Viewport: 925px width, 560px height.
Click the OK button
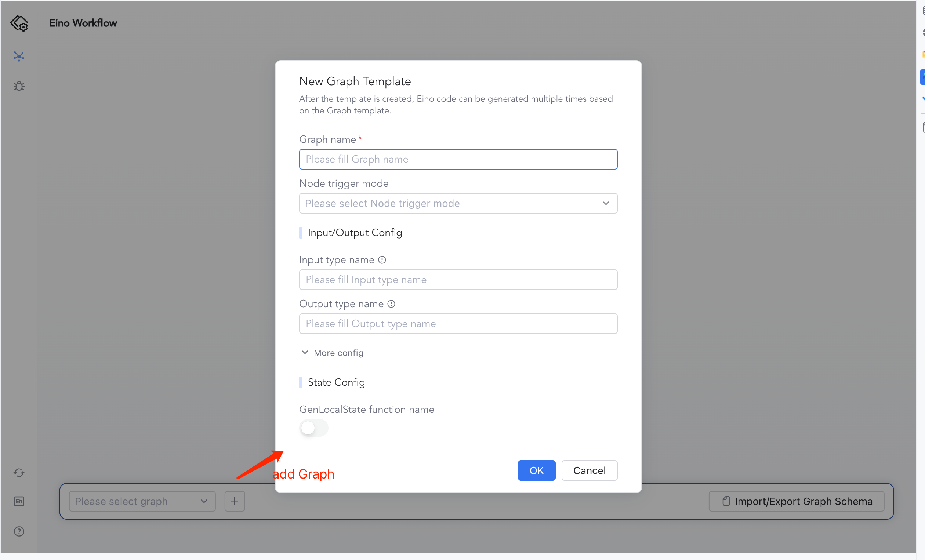536,470
